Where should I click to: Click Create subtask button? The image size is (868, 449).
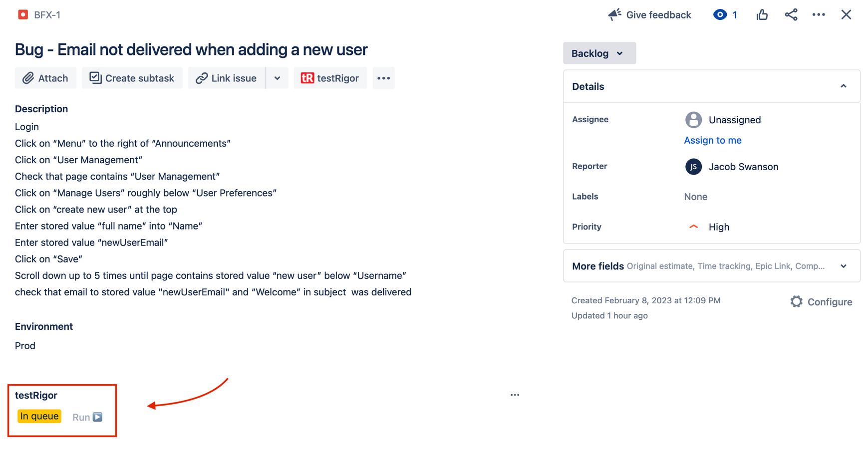tap(132, 78)
